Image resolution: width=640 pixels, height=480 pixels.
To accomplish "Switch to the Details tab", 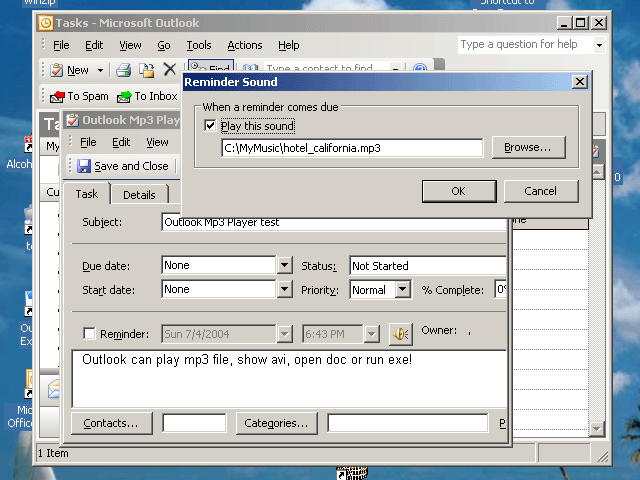I will (x=139, y=195).
